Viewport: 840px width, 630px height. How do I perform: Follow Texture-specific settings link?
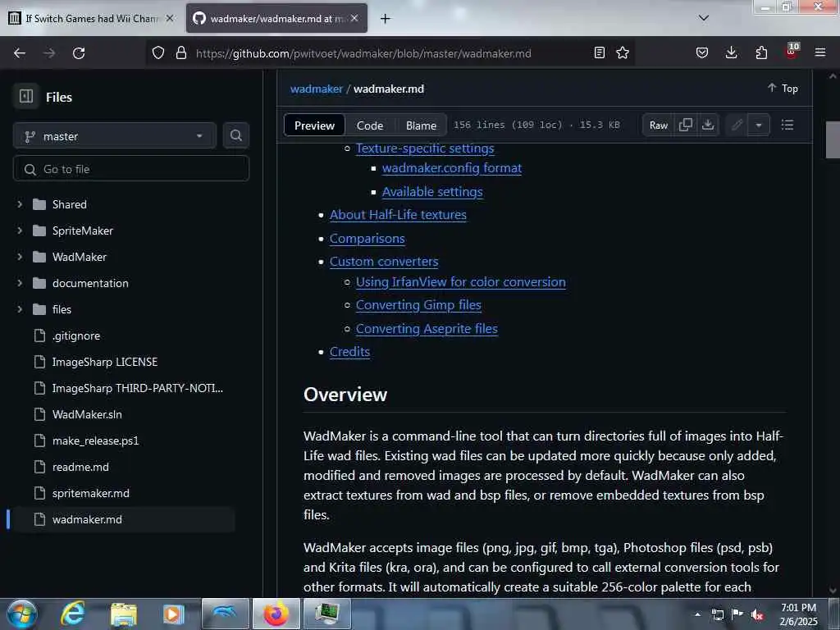tap(425, 148)
